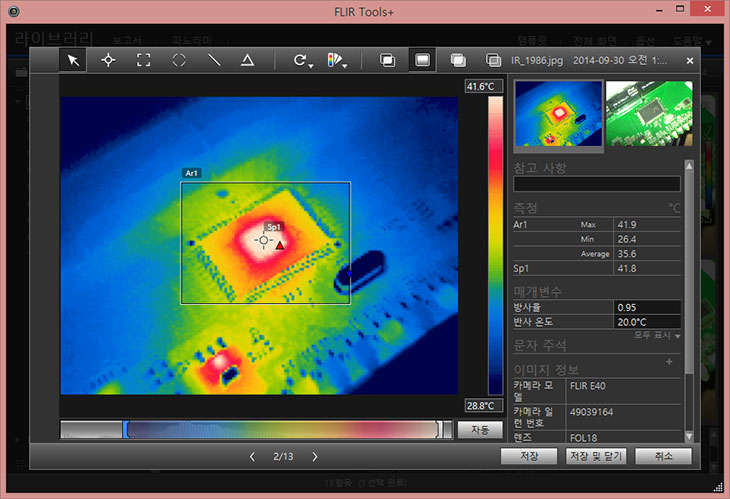Screen dimensions: 730x499
Task: Click the 28.8°C lower scale limit box
Action: pos(484,405)
